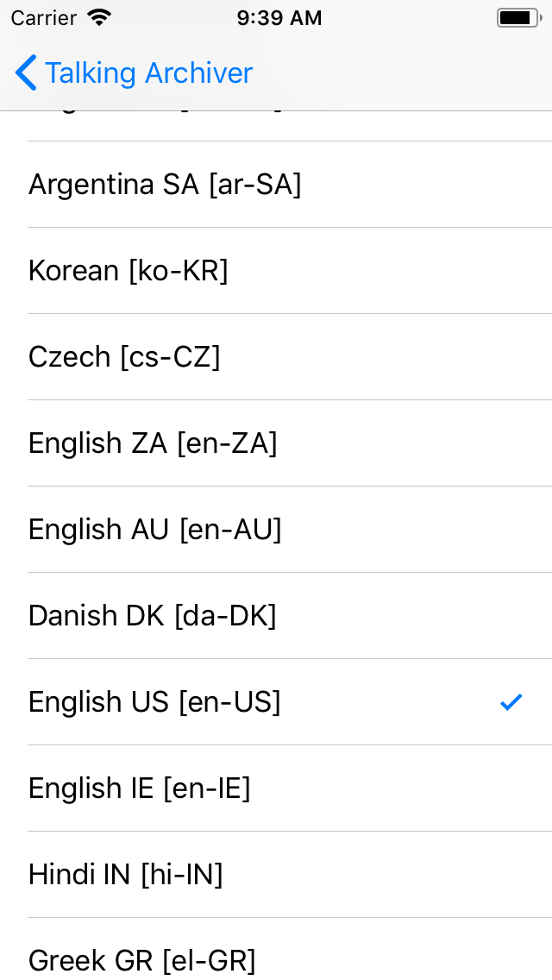Tap the [ar-SA] locale code

tap(255, 185)
